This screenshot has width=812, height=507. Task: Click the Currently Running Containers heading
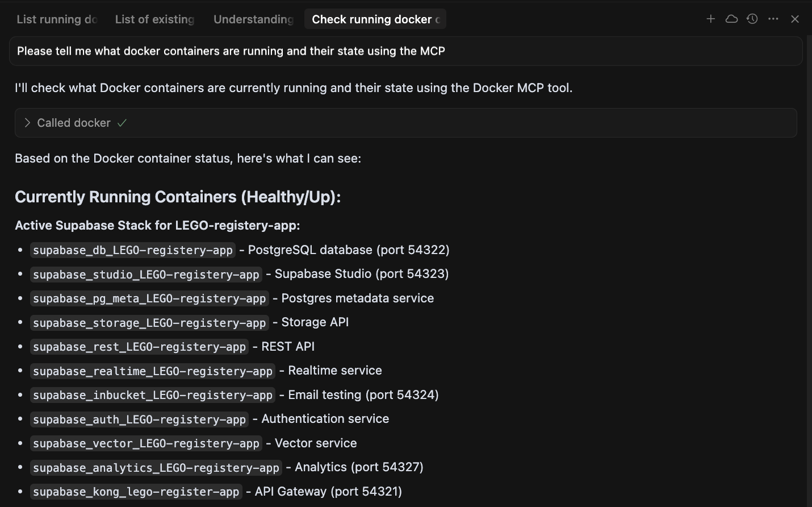pos(178,197)
